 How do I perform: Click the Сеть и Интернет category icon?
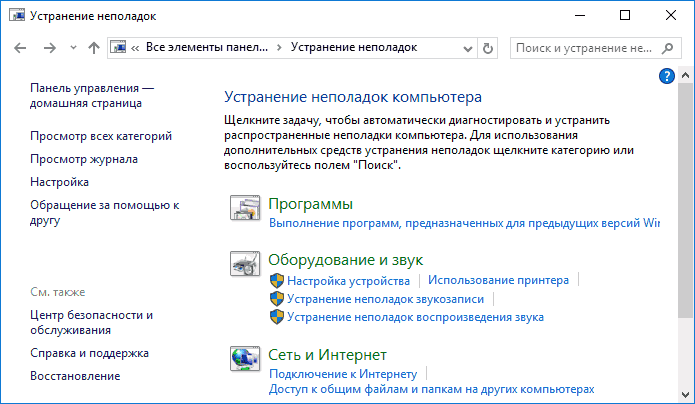click(x=244, y=358)
